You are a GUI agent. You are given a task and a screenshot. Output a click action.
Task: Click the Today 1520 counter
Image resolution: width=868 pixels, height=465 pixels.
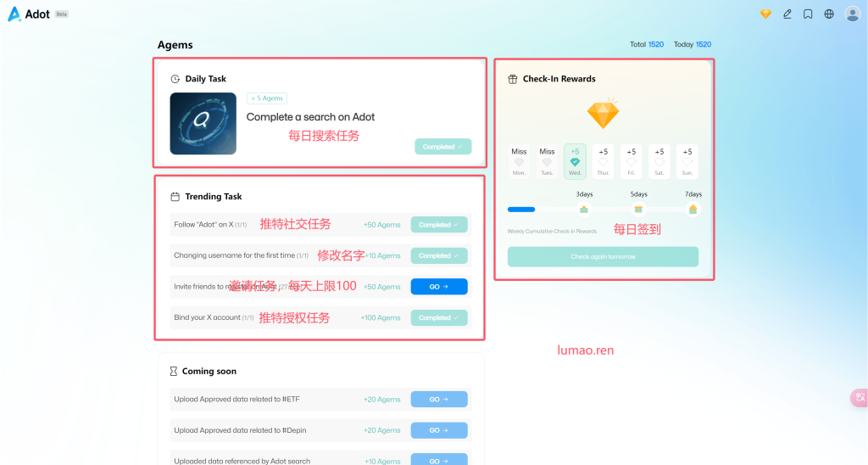pos(693,44)
